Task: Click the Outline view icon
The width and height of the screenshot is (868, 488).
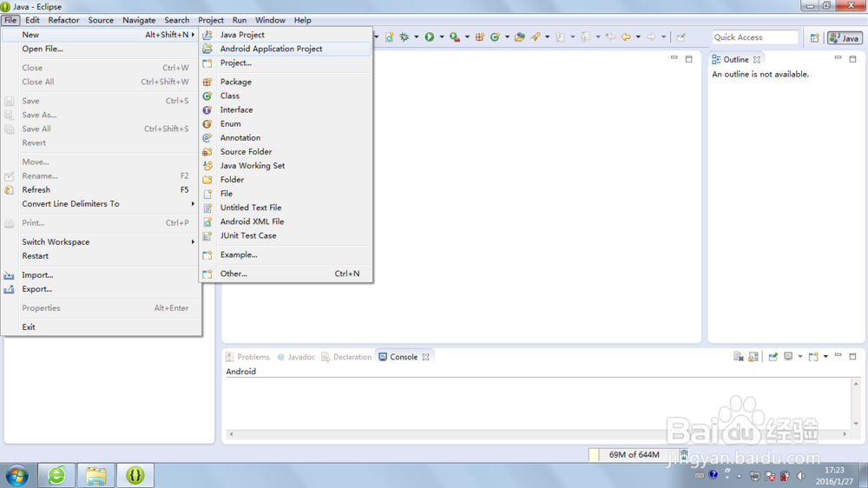Action: (x=716, y=59)
